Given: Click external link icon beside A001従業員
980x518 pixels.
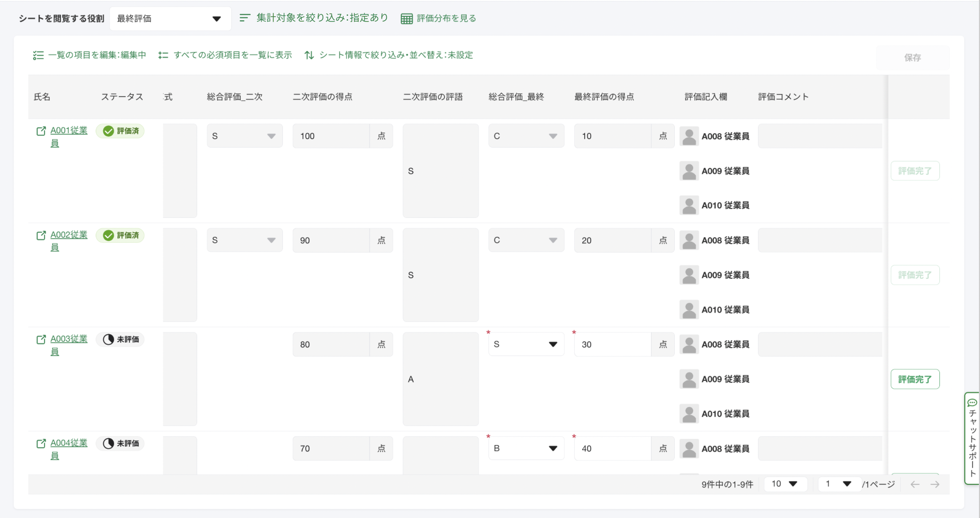Looking at the screenshot, I should click(41, 131).
